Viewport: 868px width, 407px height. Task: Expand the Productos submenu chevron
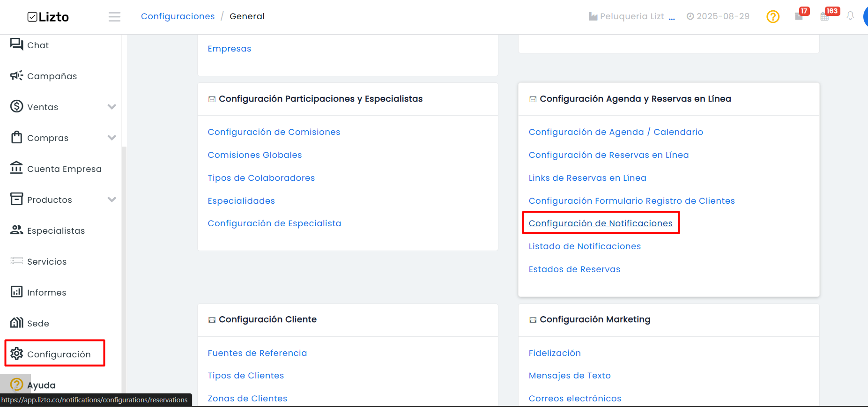111,200
